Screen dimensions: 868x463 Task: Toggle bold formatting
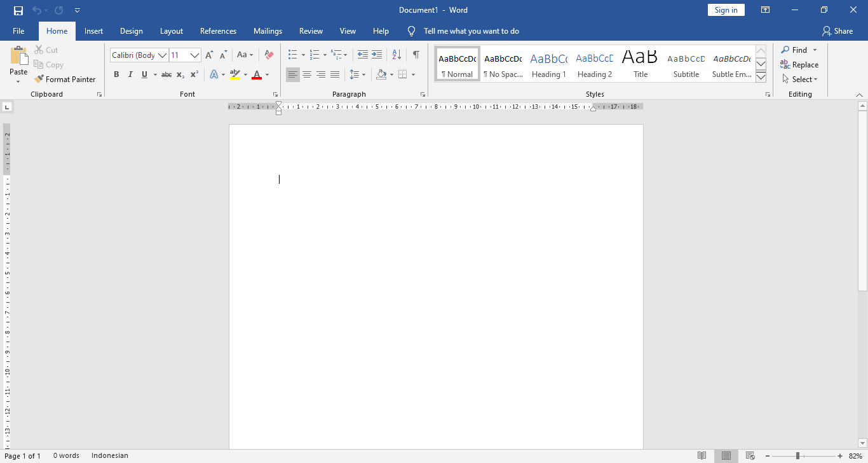pos(116,74)
